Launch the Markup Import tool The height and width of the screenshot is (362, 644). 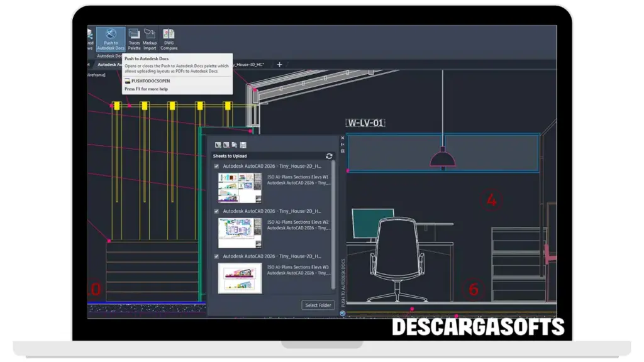click(150, 40)
